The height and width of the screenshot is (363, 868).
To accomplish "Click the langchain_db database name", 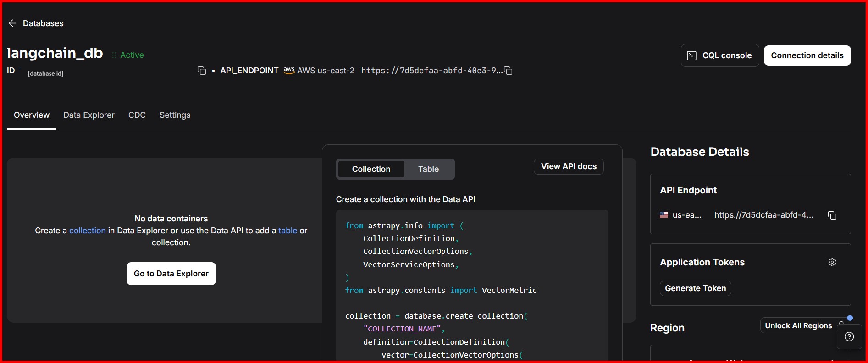I will point(55,53).
